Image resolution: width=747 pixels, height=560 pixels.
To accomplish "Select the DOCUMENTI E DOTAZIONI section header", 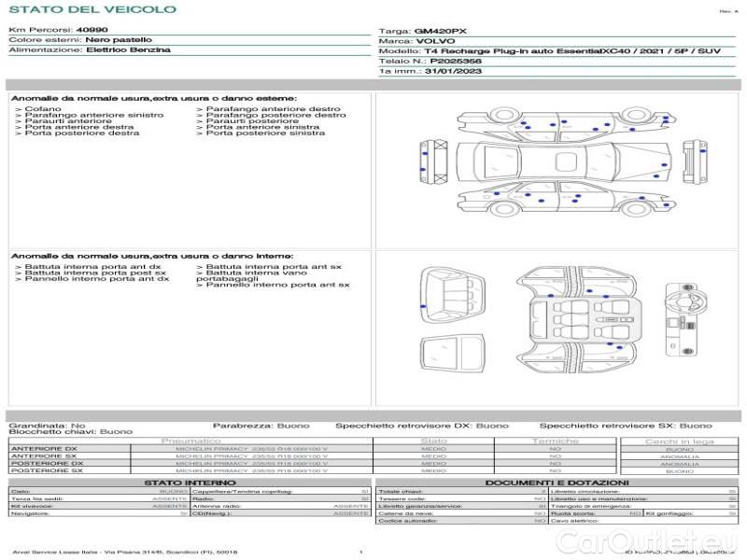I will tap(556, 482).
